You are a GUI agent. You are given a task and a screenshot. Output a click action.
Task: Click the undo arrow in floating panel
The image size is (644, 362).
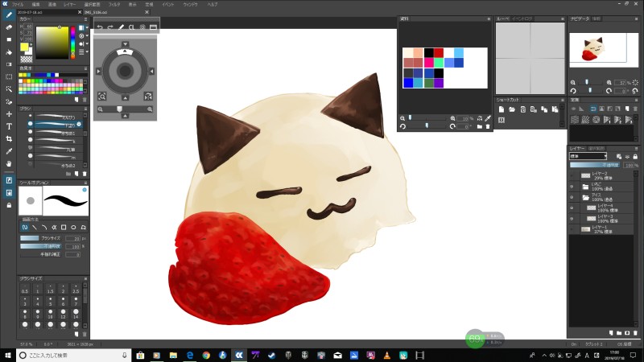coord(100,27)
